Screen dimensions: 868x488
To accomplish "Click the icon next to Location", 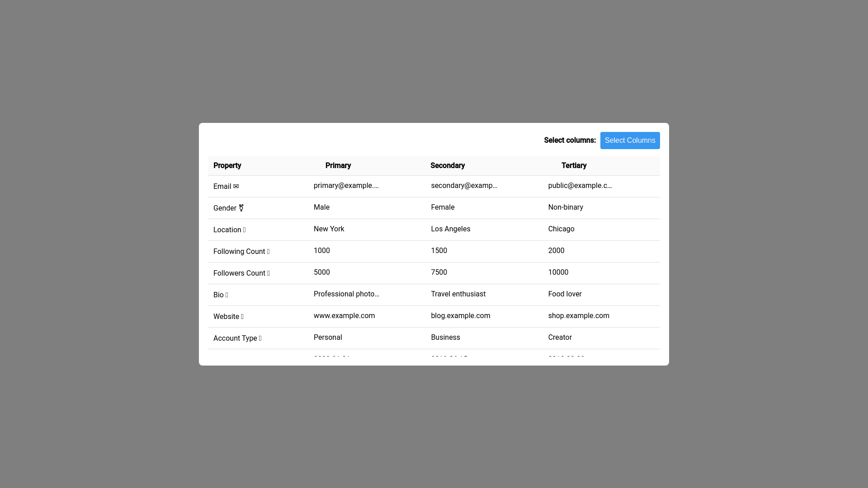I will point(245,230).
